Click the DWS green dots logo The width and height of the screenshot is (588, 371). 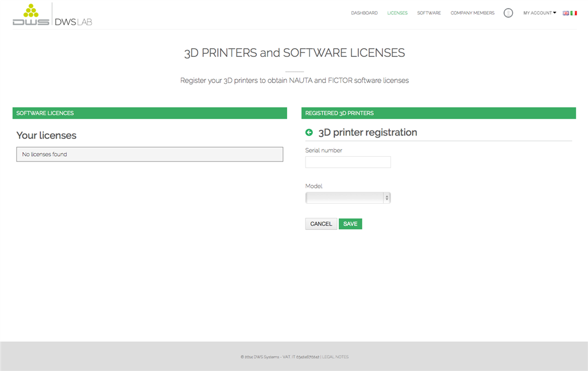(30, 14)
